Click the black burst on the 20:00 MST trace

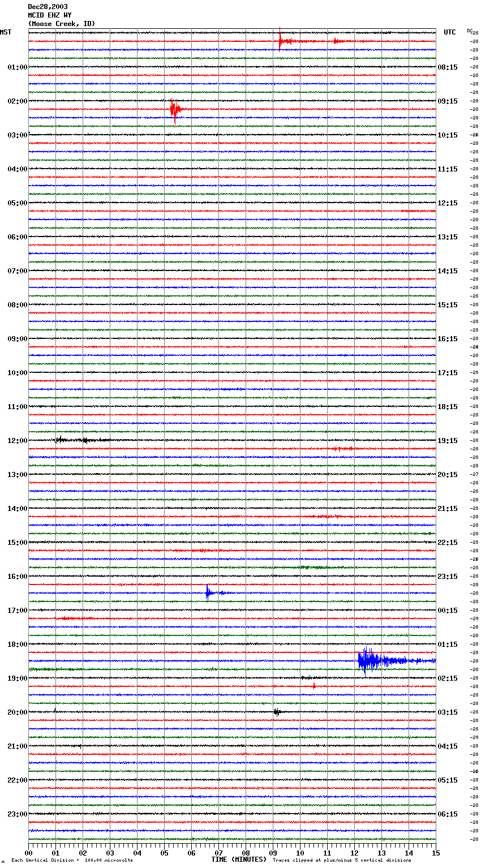click(x=277, y=712)
